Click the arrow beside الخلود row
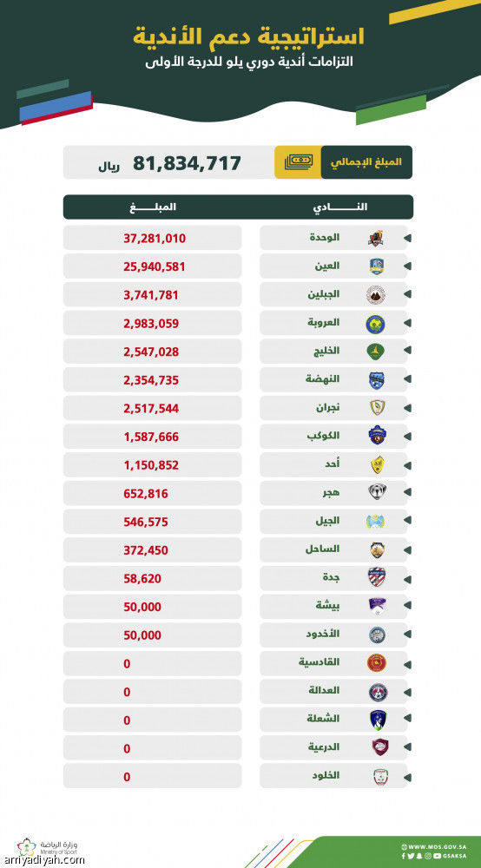The image size is (481, 868). coord(408,776)
